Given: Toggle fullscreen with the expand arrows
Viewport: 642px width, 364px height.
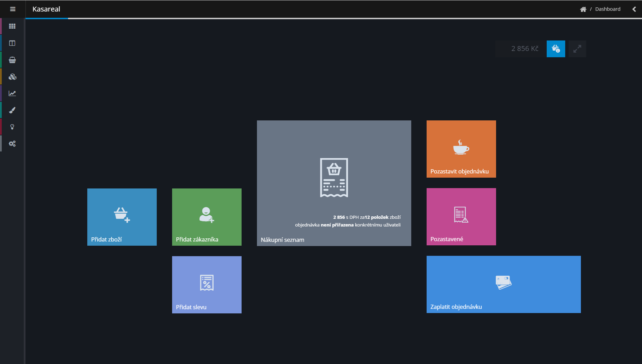Looking at the screenshot, I should (577, 49).
